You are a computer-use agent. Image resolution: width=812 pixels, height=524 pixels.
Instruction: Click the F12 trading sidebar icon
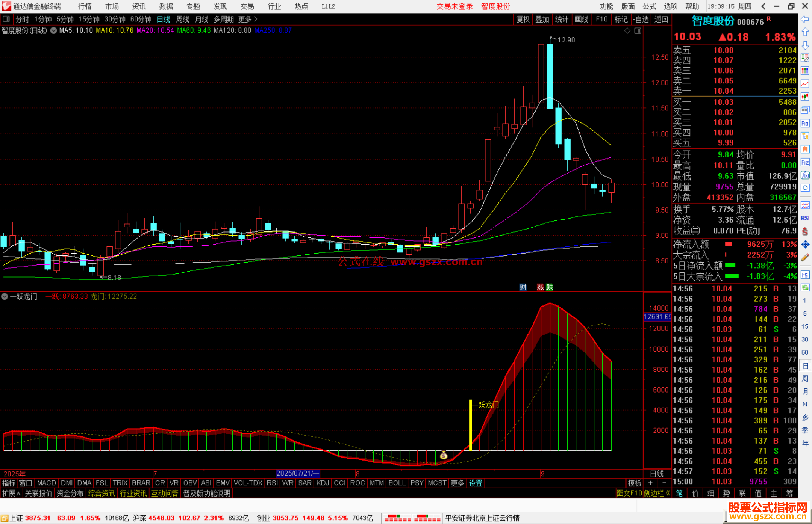[805, 162]
